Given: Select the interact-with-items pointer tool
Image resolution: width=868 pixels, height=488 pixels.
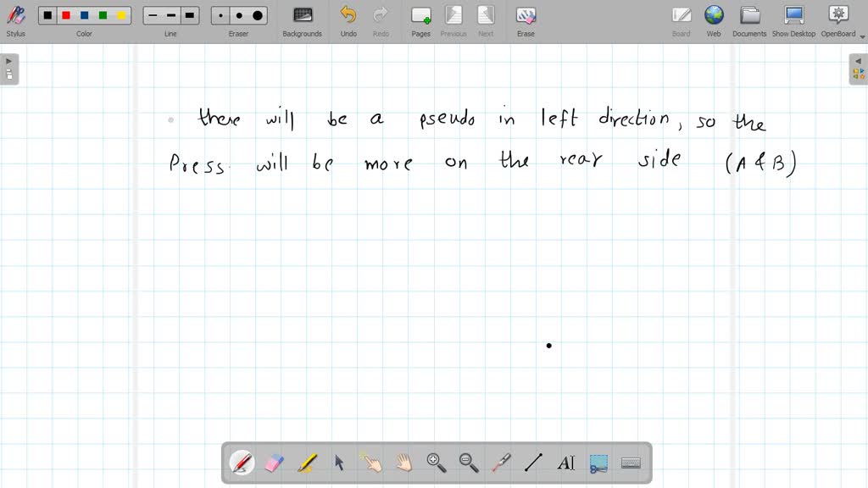Looking at the screenshot, I should tap(371, 463).
